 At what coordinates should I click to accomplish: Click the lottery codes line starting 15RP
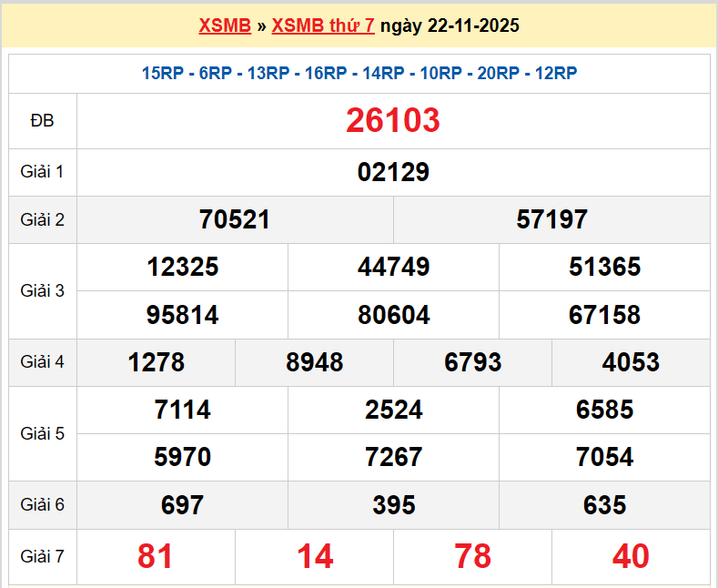pyautogui.click(x=359, y=74)
